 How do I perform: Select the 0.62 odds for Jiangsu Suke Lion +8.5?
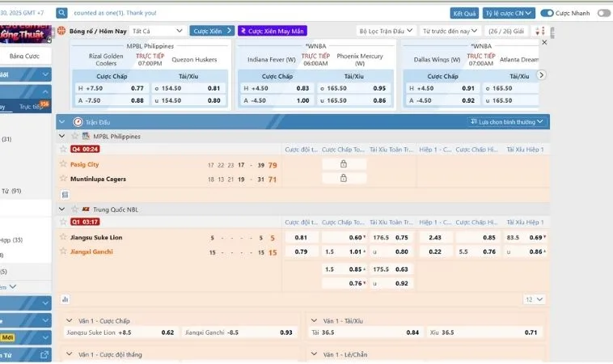pos(167,332)
